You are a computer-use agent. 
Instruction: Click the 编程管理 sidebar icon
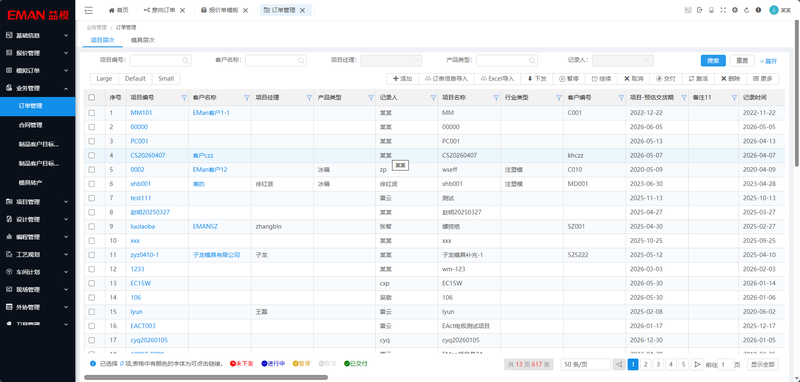pos(9,237)
